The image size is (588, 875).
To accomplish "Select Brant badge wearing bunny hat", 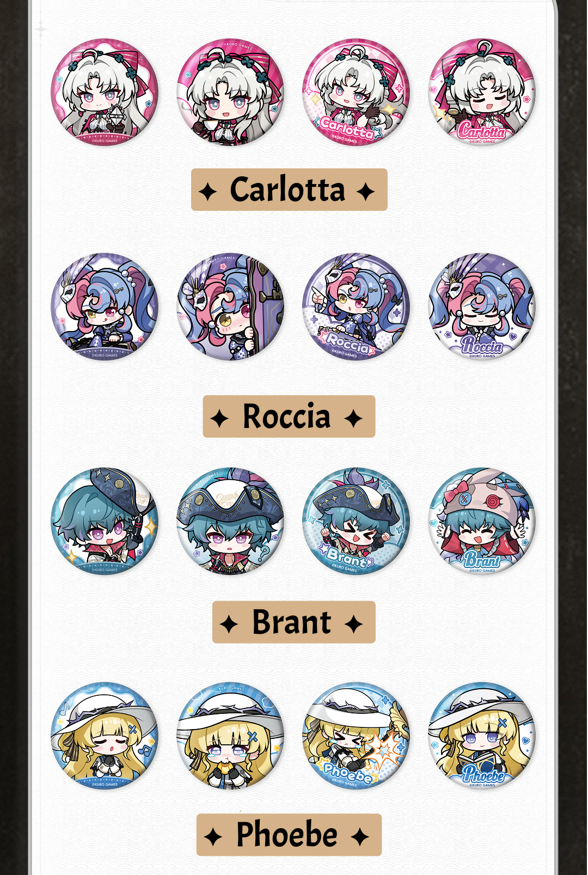I will pyautogui.click(x=482, y=521).
